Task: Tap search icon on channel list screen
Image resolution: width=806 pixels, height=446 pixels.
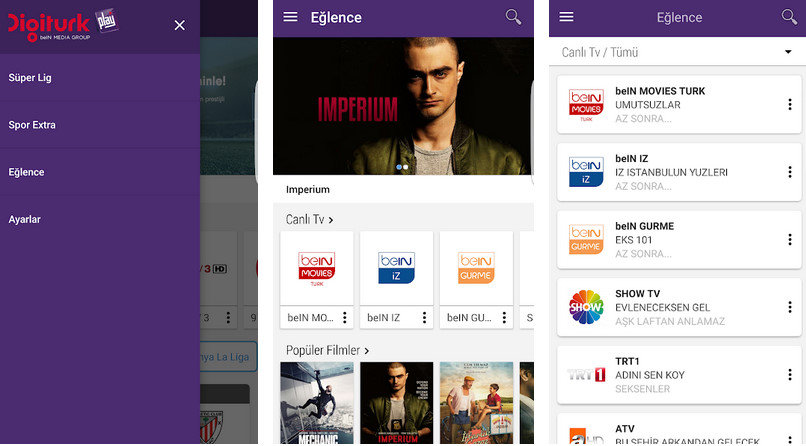Action: (x=790, y=17)
